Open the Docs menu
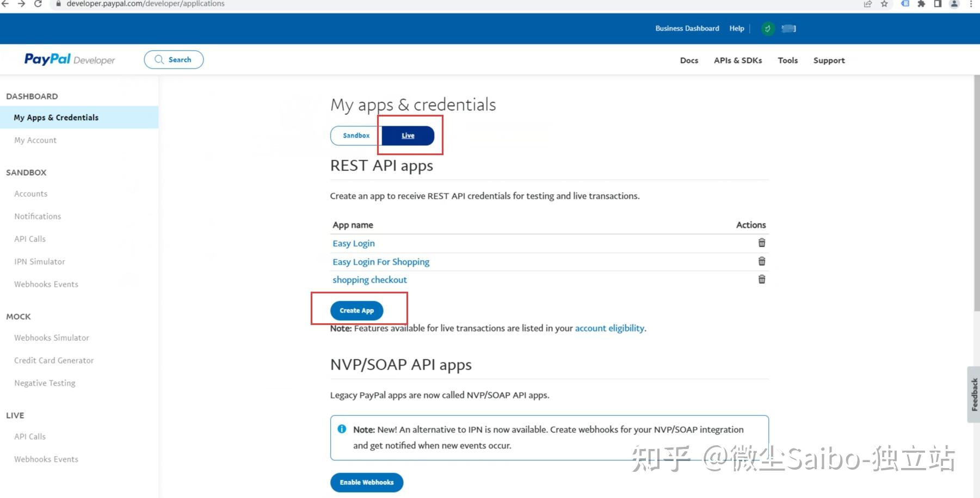 (689, 60)
